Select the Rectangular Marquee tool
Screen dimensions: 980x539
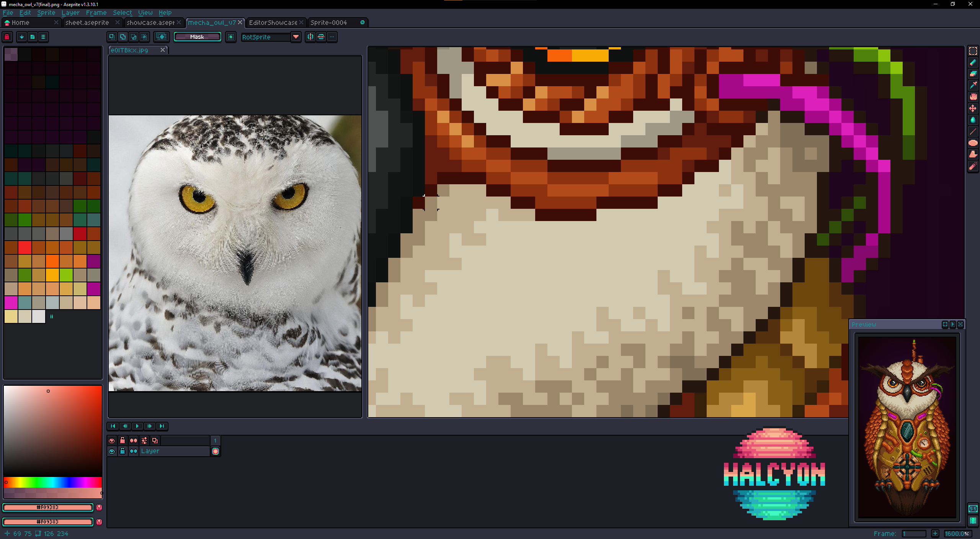973,51
